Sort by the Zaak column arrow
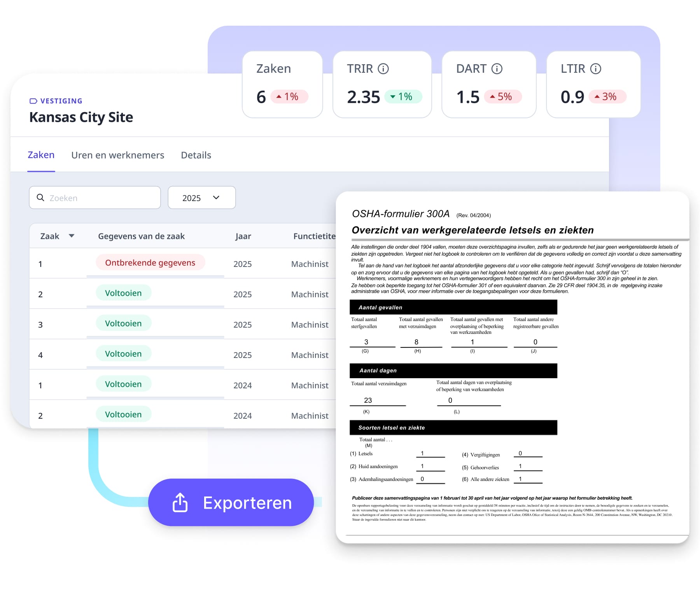700x593 pixels. pos(72,236)
